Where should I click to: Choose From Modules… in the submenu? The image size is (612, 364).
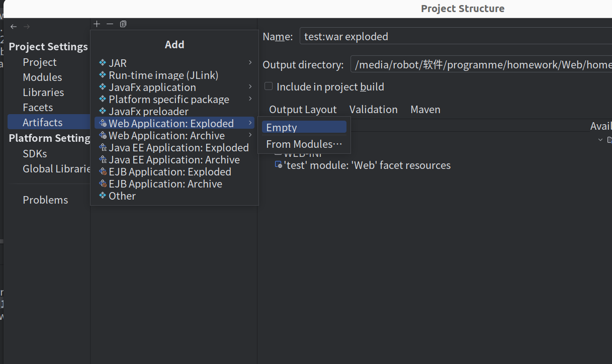[x=304, y=144]
